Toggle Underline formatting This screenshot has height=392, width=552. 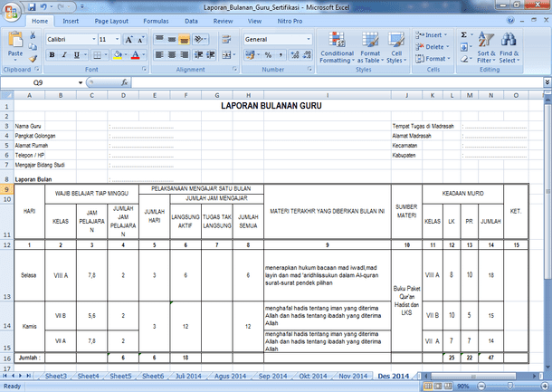pos(76,55)
